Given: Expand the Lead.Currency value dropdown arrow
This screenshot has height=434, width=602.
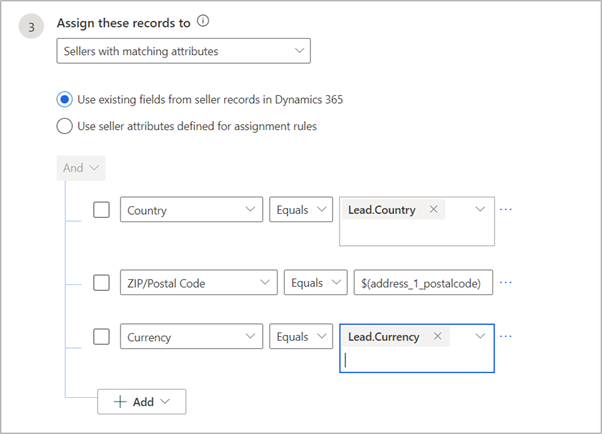Looking at the screenshot, I should point(480,336).
